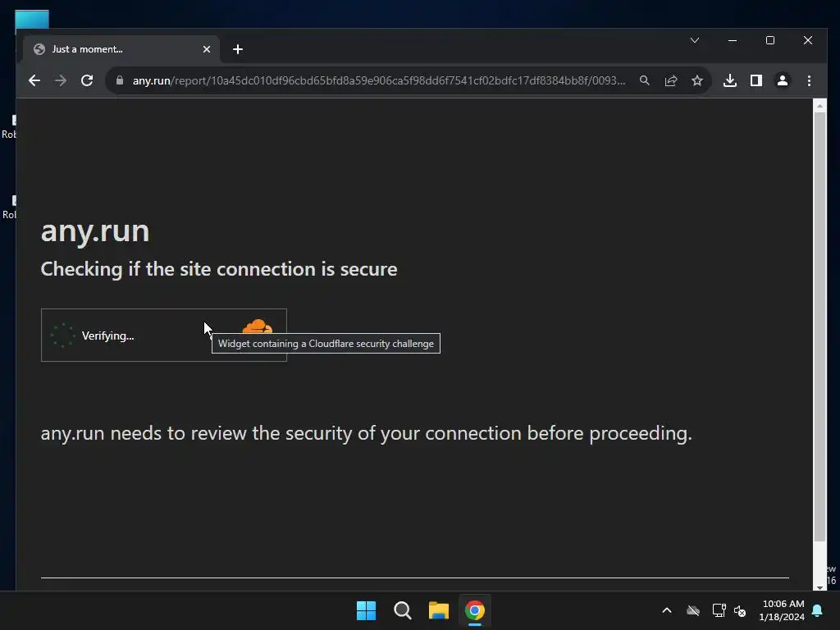Open network status tray icon
840x630 pixels.
tap(719, 610)
